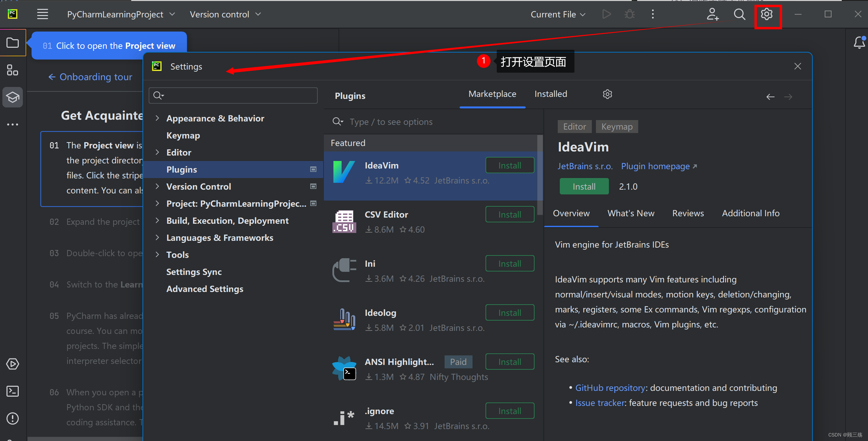Screen dimensions: 868x441
Task: Open the notifications bell icon
Action: tap(859, 43)
